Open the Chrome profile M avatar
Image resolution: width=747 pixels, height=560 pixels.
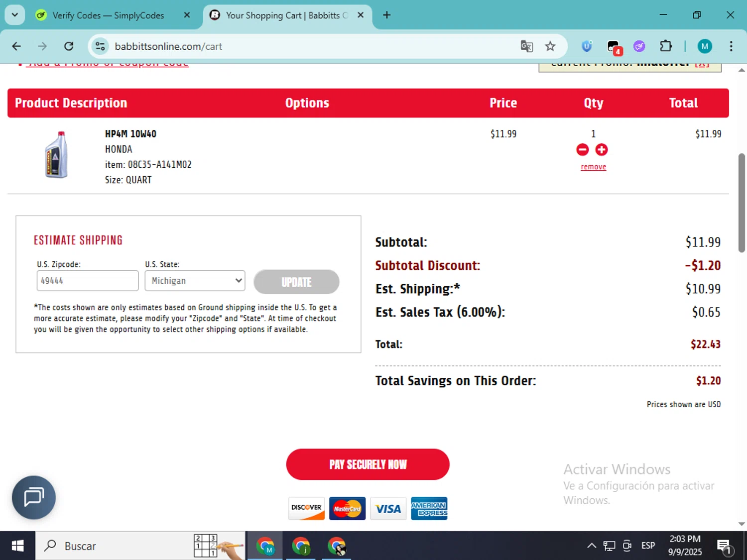pyautogui.click(x=705, y=46)
